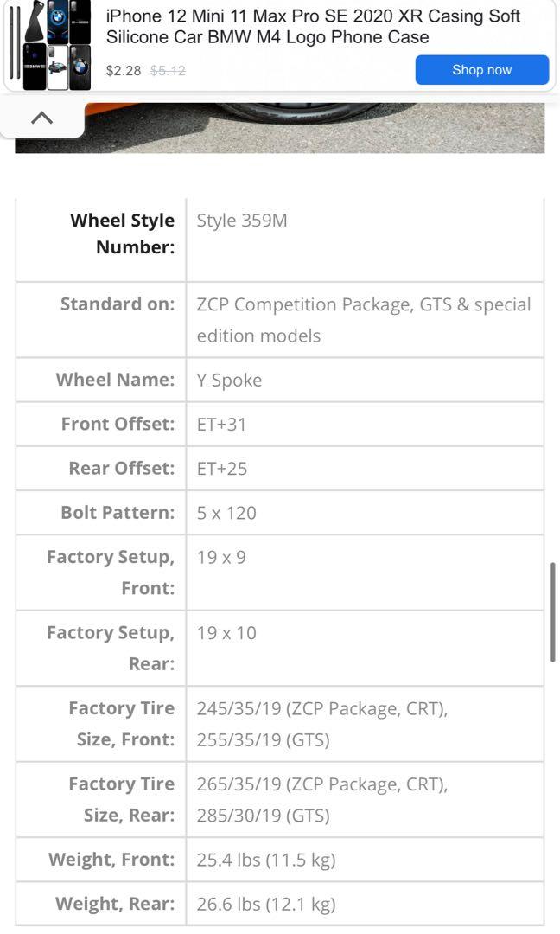Select the Style 359M value cell
The width and height of the screenshot is (560, 934).
click(242, 221)
